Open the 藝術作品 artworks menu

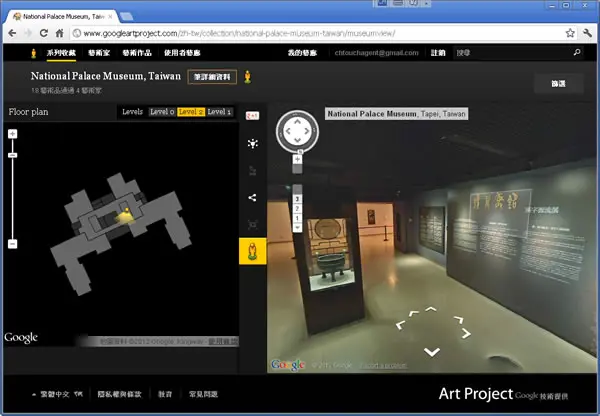[137, 53]
